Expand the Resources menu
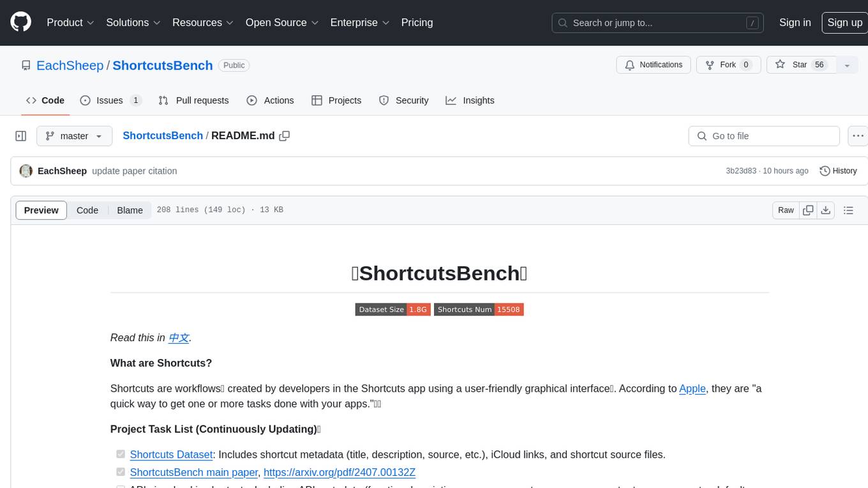Image resolution: width=868 pixels, height=488 pixels. pos(203,22)
